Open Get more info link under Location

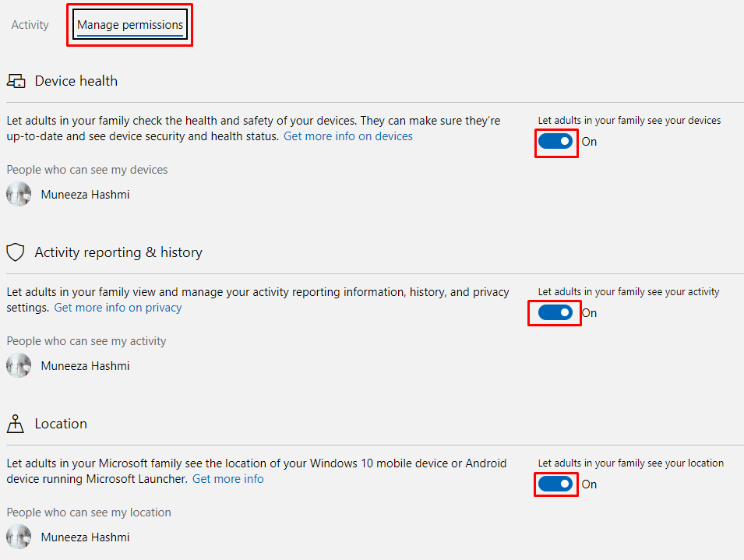point(227,479)
